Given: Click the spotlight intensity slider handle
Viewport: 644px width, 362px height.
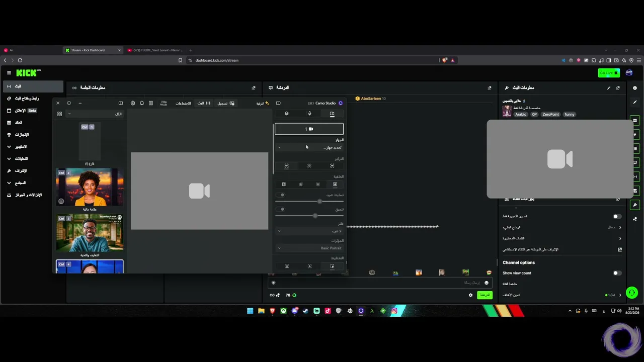Looking at the screenshot, I should pos(319,202).
